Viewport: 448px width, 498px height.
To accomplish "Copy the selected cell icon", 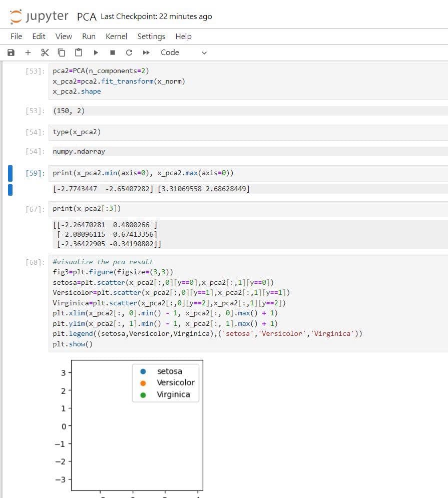I will [62, 53].
